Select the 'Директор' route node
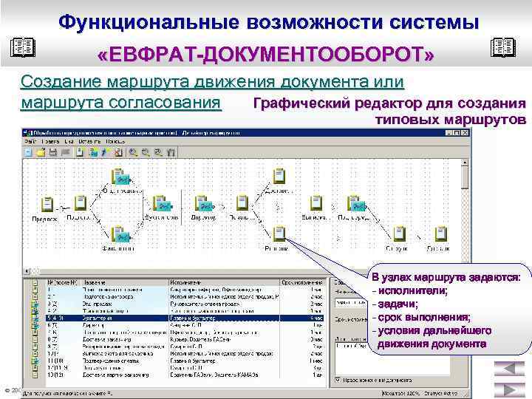 coord(204,204)
